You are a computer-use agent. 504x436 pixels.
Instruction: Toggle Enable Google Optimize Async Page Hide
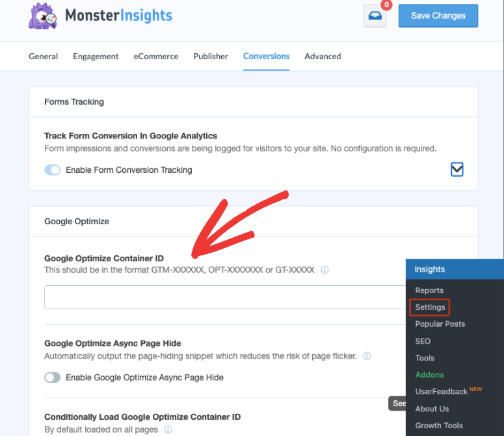pos(53,378)
